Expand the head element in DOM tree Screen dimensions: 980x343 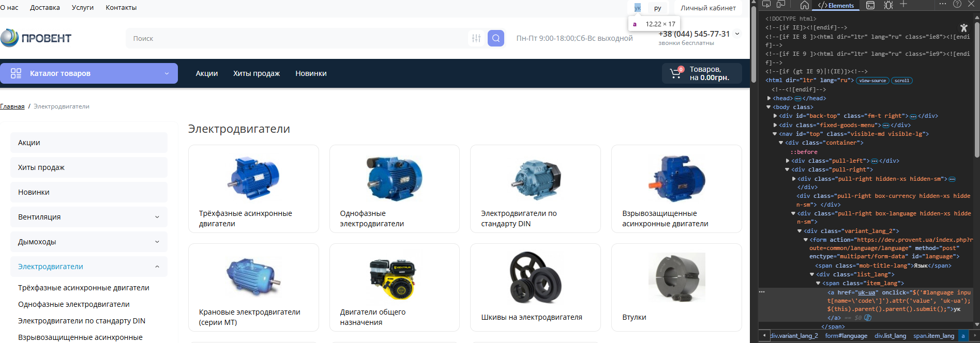(769, 98)
